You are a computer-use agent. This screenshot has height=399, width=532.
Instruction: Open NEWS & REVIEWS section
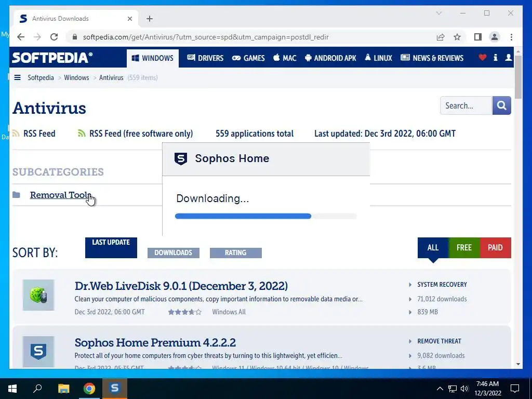coord(432,58)
